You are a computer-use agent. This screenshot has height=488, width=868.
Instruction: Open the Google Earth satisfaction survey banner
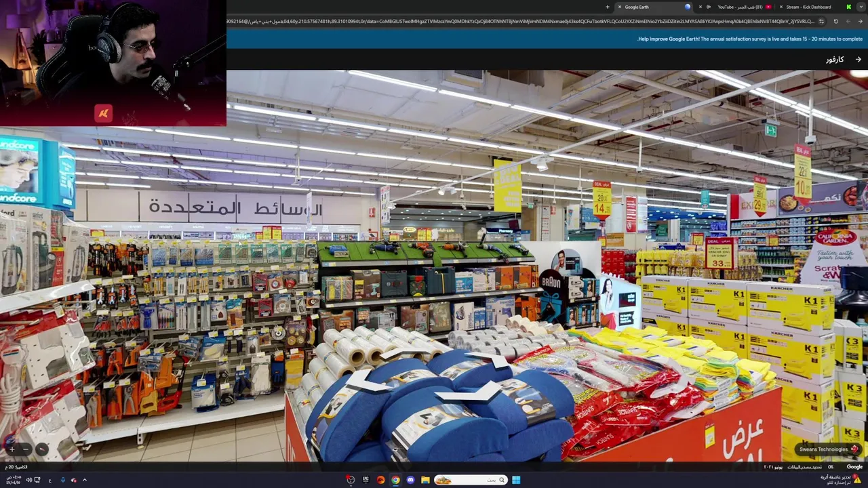click(749, 39)
